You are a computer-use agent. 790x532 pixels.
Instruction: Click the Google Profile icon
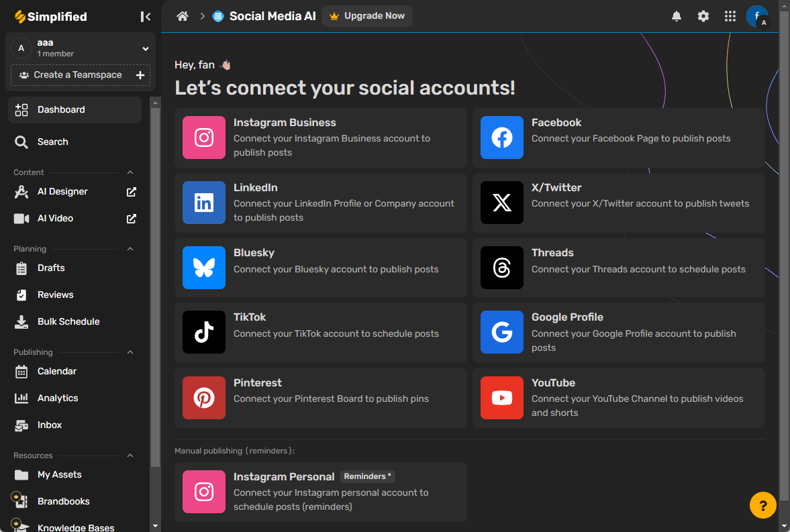click(502, 332)
